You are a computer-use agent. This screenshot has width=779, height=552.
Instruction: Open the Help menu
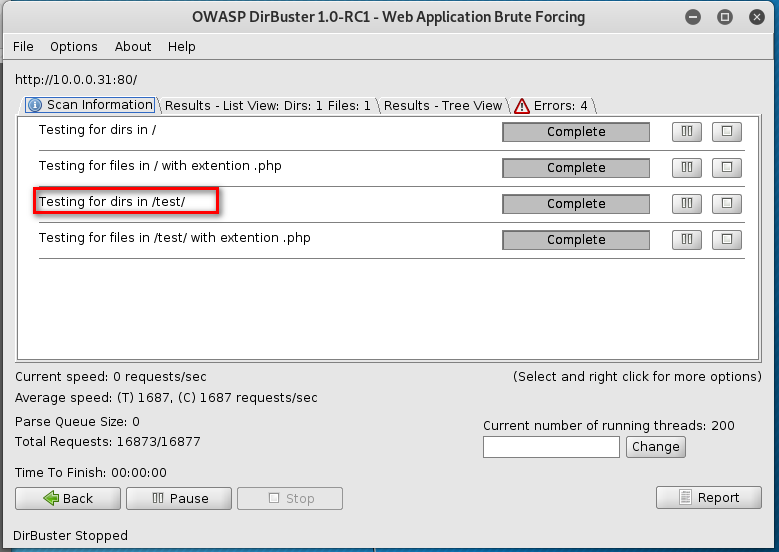181,47
